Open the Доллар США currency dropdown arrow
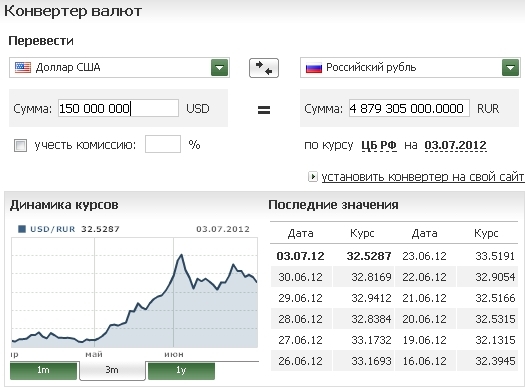525x388 pixels. (219, 68)
